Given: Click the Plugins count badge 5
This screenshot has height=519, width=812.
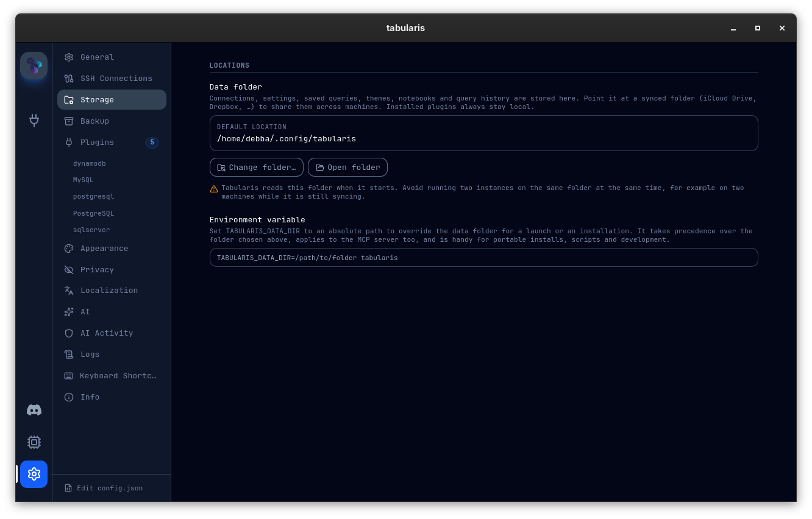Looking at the screenshot, I should tap(152, 143).
